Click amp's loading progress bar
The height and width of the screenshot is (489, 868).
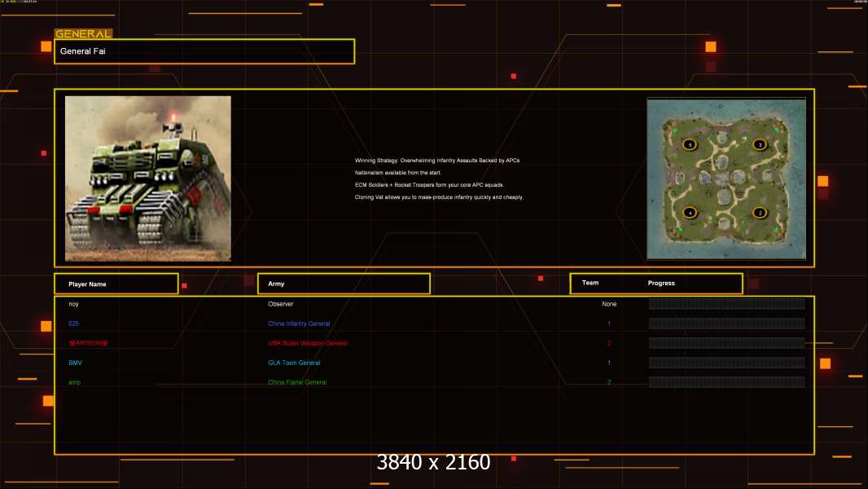coord(727,382)
